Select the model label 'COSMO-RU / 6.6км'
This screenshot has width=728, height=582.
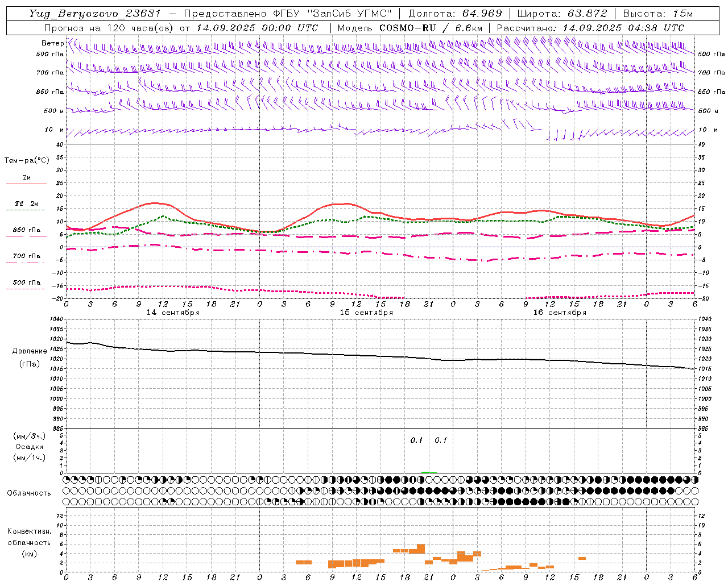pyautogui.click(x=431, y=28)
